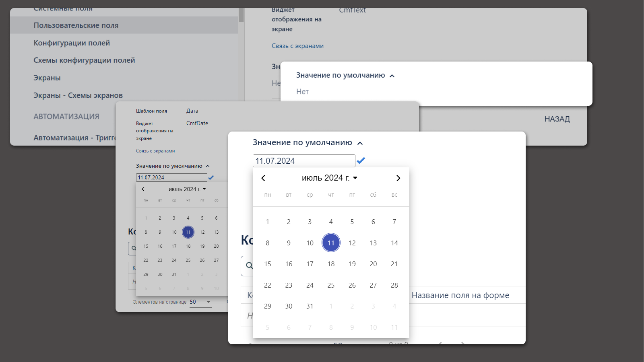
Task: Click 'АВТОМАТИЗАЦИЯ' section heading in sidebar
Action: click(x=66, y=117)
